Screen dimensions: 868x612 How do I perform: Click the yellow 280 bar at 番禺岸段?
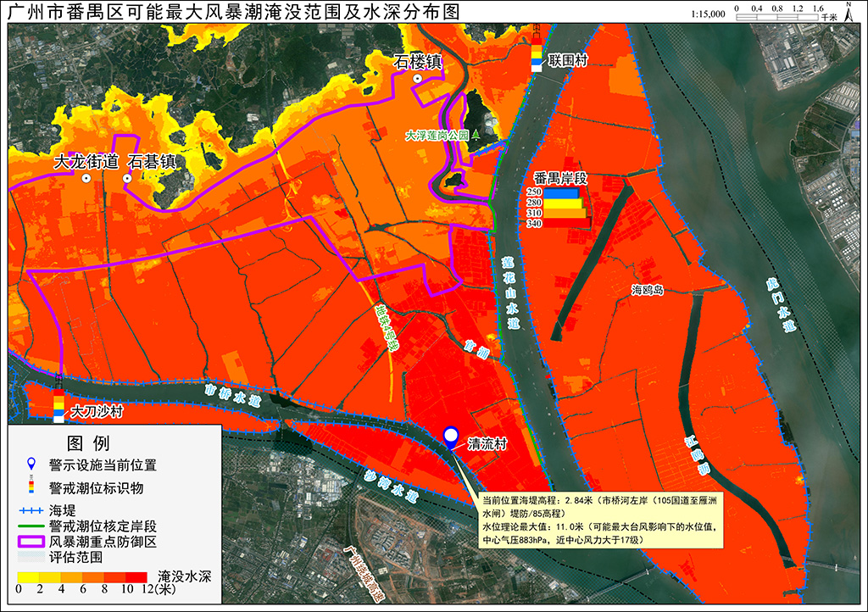(563, 203)
